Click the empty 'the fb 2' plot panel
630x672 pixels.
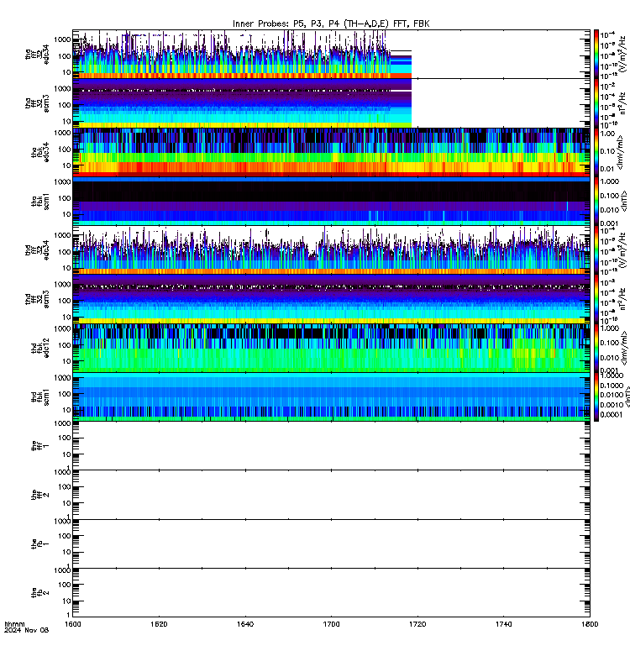pyautogui.click(x=331, y=593)
